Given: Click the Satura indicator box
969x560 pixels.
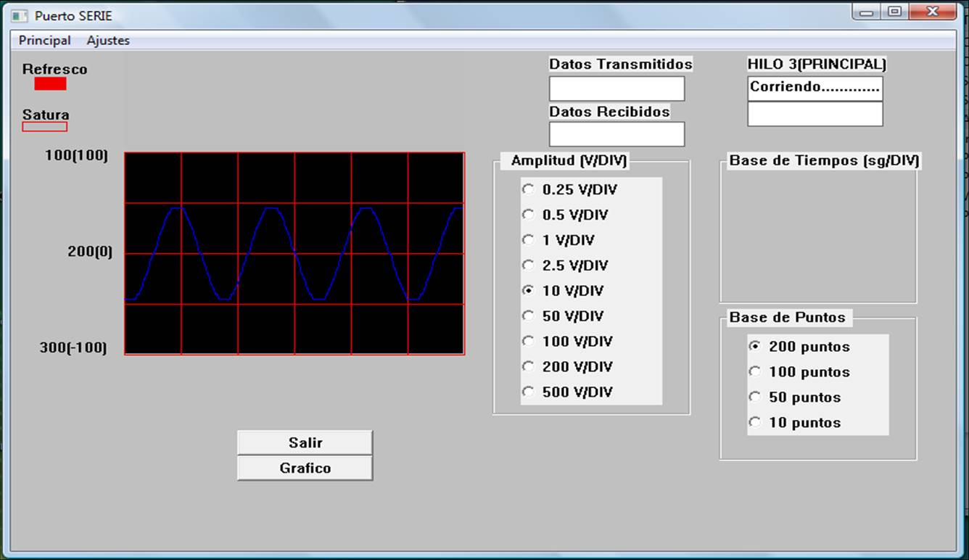Looking at the screenshot, I should 45,127.
